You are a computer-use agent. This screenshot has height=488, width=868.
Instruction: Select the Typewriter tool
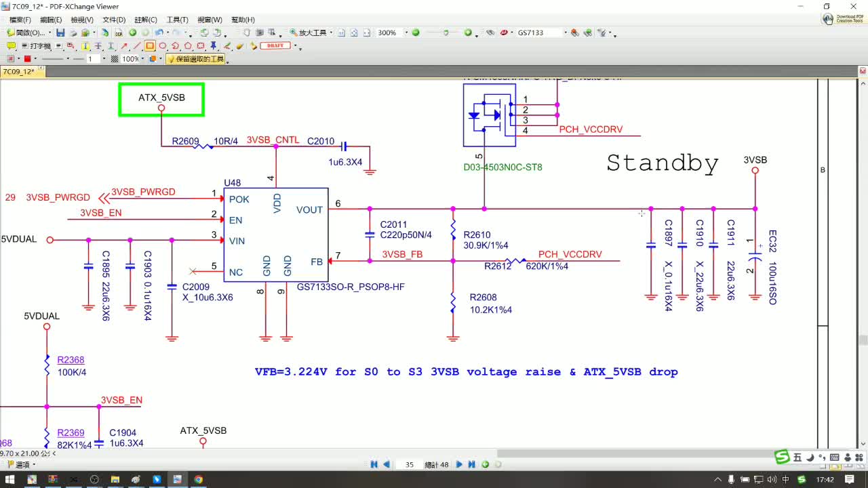coord(36,46)
